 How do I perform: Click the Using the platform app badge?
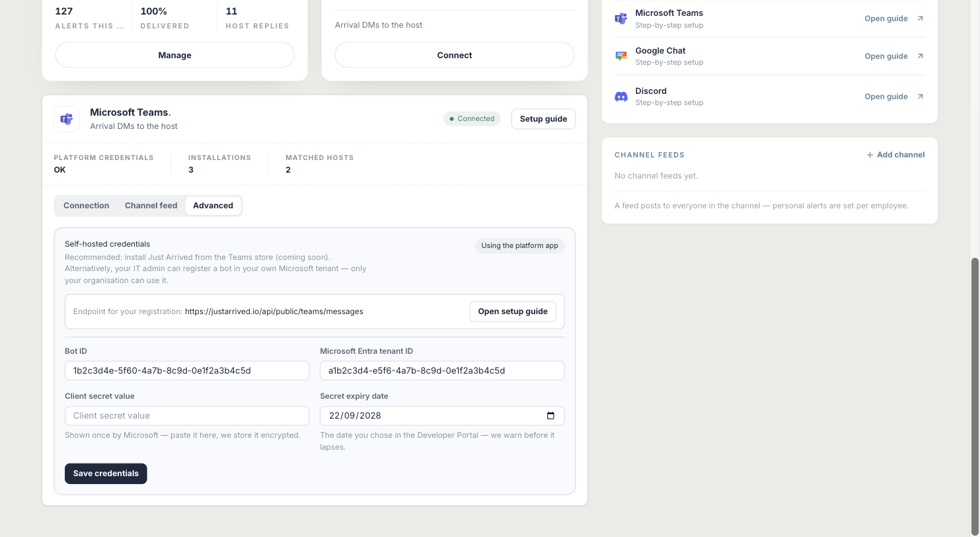point(519,245)
